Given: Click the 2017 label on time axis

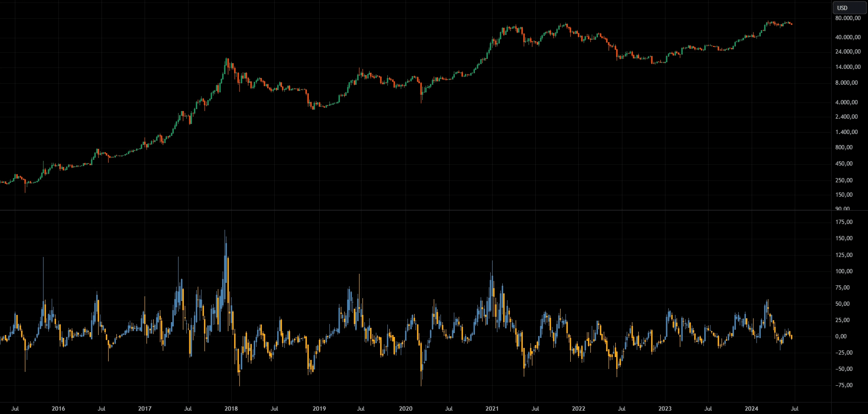Looking at the screenshot, I should tap(145, 409).
